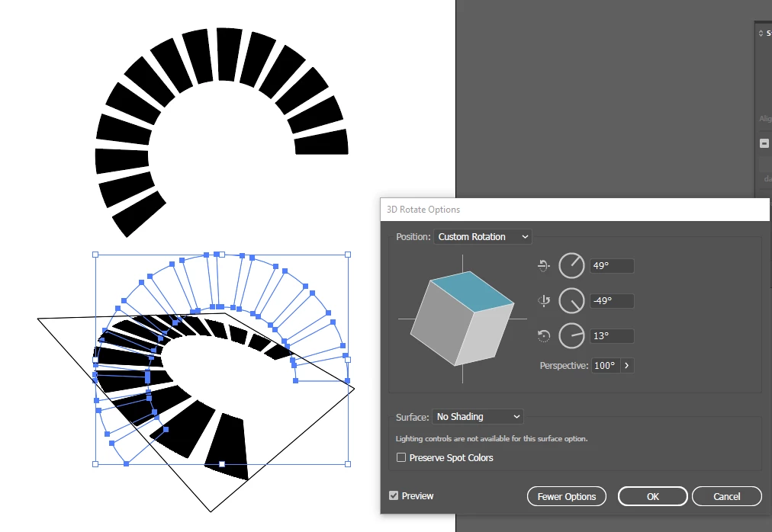Click bottom-right bounding box handle
Viewport: 772px width, 532px height.
pyautogui.click(x=348, y=464)
